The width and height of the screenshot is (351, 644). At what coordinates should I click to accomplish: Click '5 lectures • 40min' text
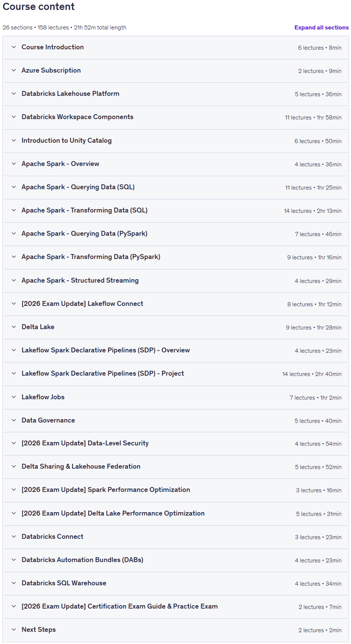click(318, 421)
